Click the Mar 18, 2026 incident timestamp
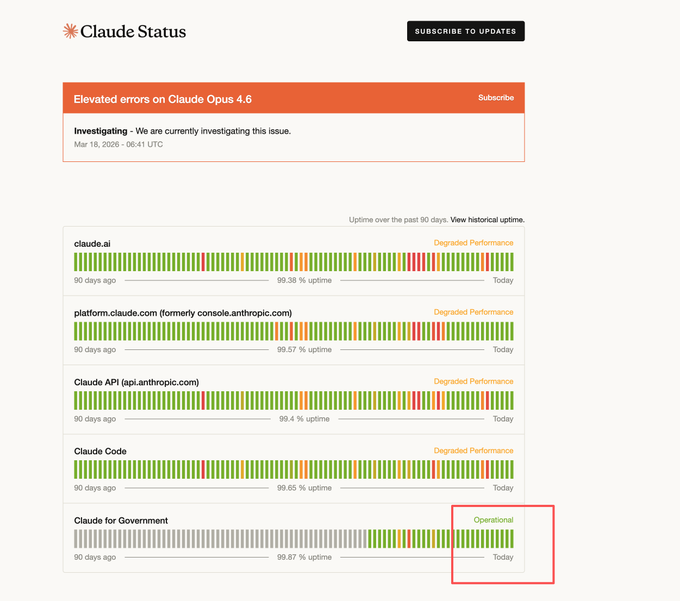The width and height of the screenshot is (680, 601). click(118, 144)
